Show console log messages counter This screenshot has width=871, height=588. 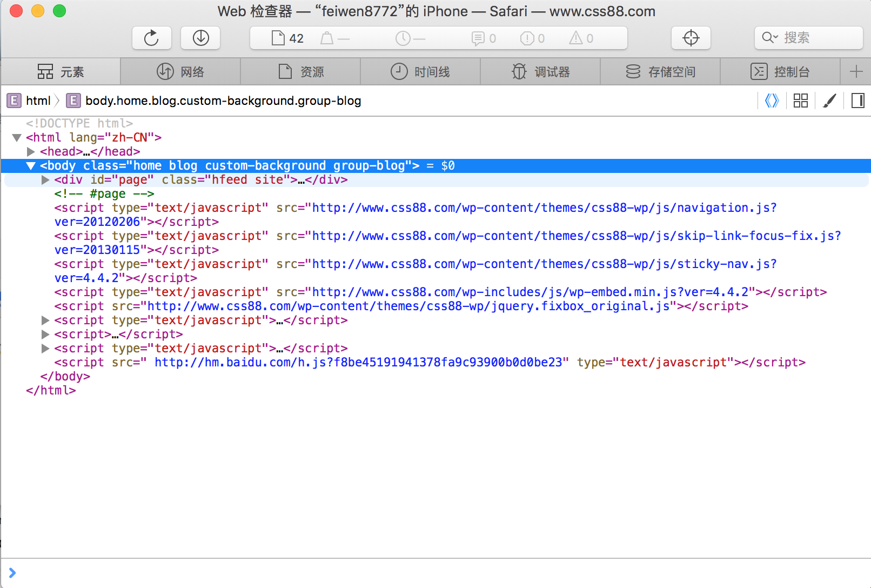point(484,38)
